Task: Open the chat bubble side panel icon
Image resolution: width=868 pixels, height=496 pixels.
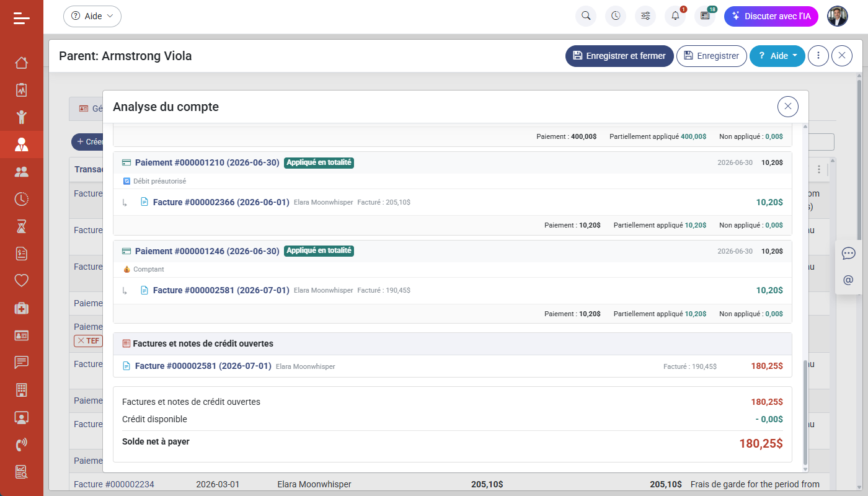Action: [x=849, y=253]
